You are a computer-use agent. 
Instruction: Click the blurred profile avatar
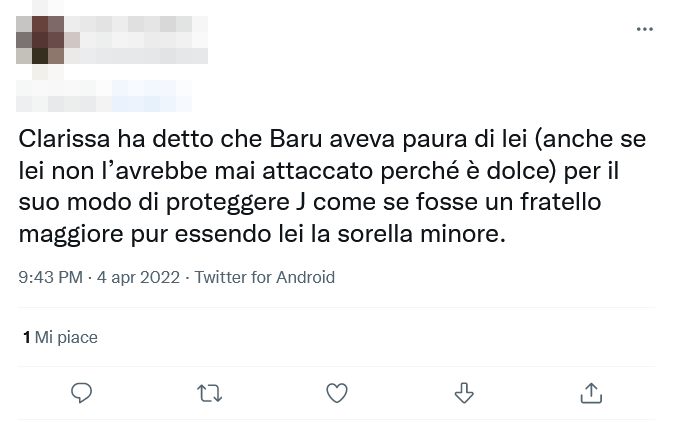[41, 40]
